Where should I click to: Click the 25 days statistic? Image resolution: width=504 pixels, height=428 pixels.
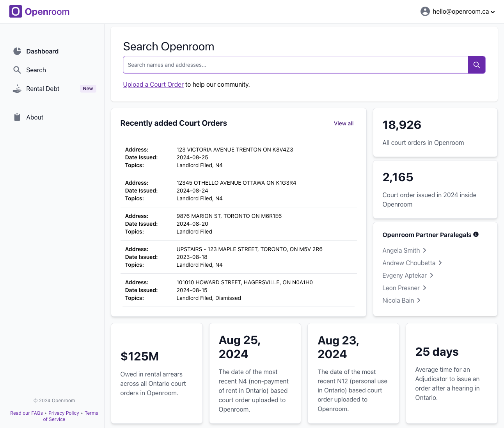[x=437, y=352]
